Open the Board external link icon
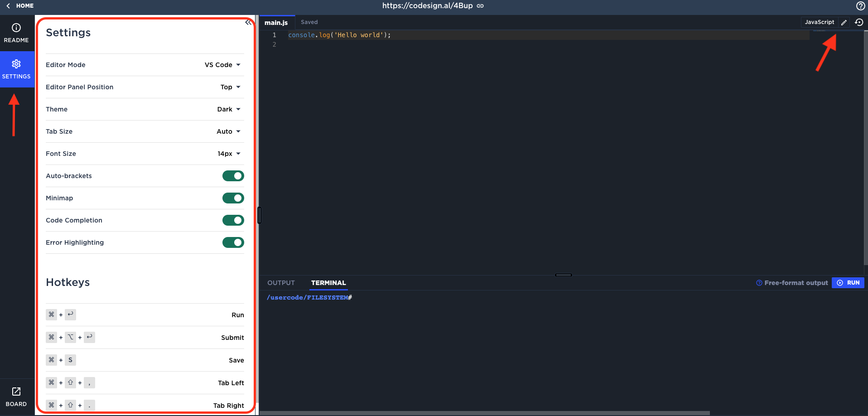868x416 pixels. (x=16, y=392)
